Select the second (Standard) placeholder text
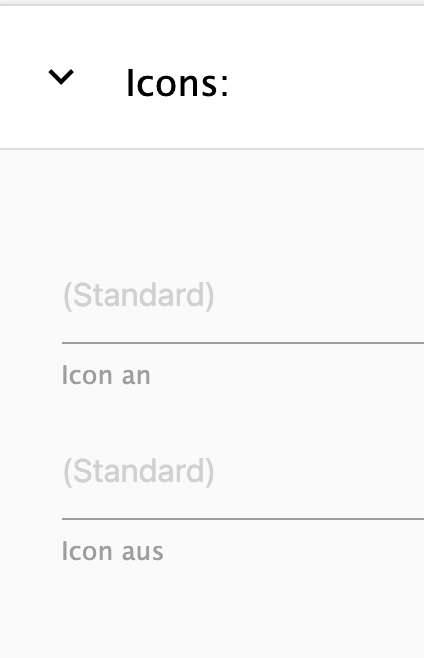Viewport: 424px width, 658px height. tap(139, 472)
